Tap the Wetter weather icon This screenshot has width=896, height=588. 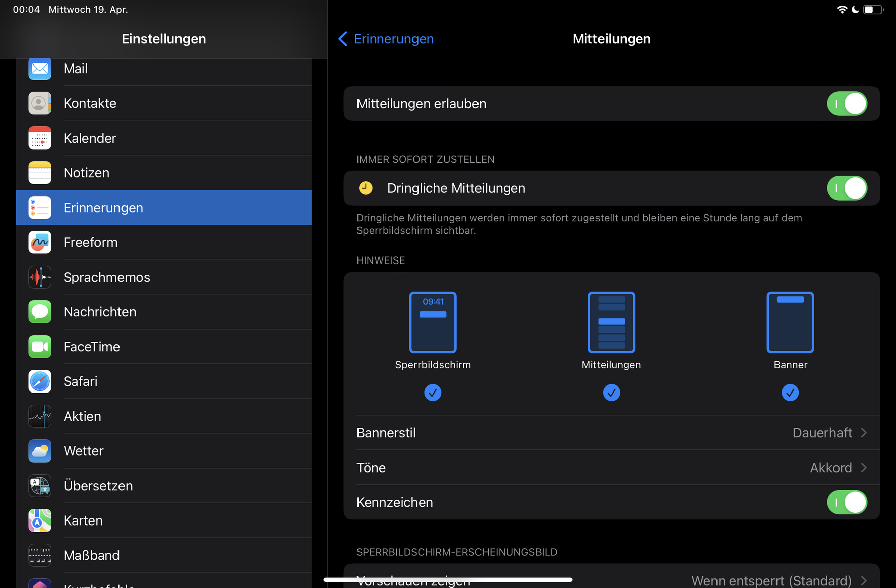[40, 451]
